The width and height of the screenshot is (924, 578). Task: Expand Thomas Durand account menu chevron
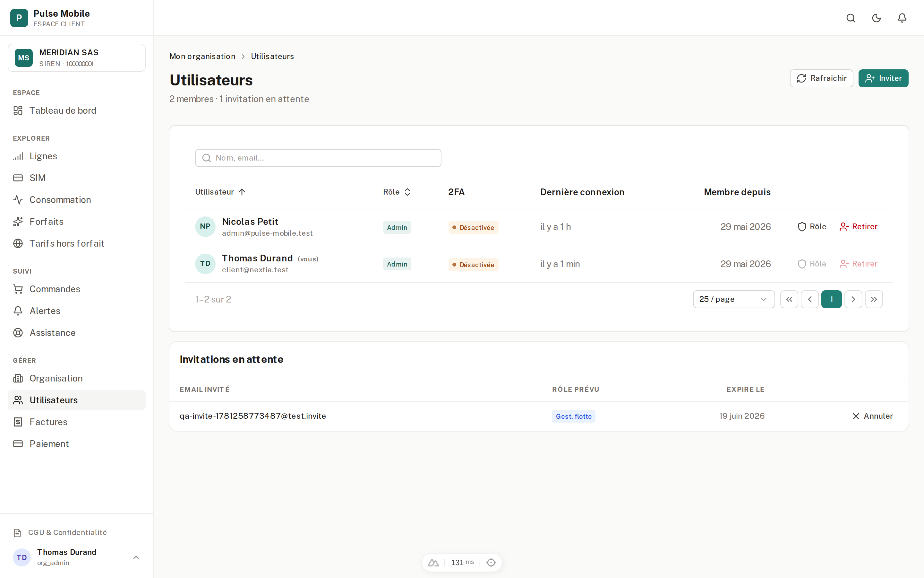(136, 557)
